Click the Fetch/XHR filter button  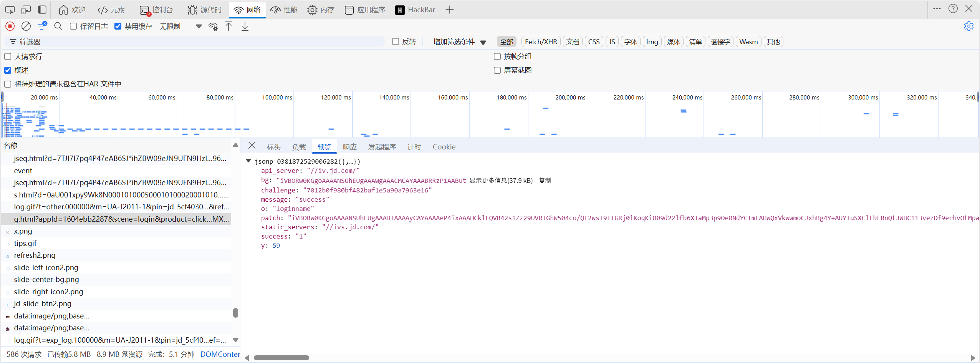coord(541,42)
